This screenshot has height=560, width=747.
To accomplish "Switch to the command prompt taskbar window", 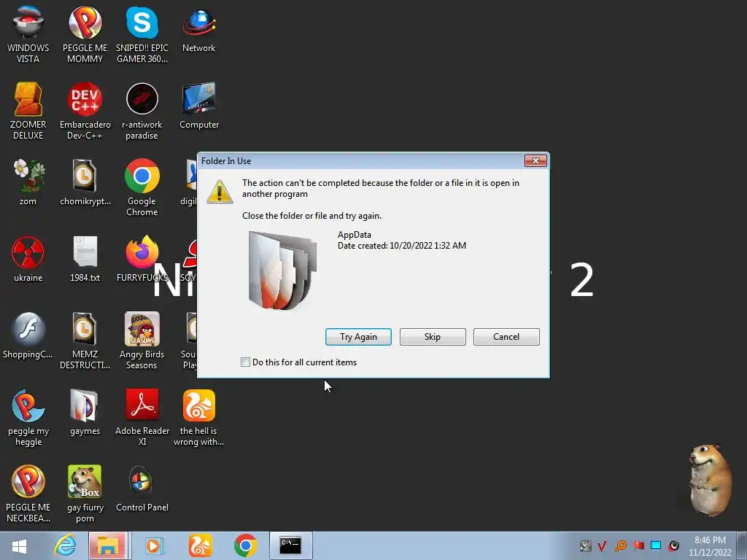I will (290, 545).
